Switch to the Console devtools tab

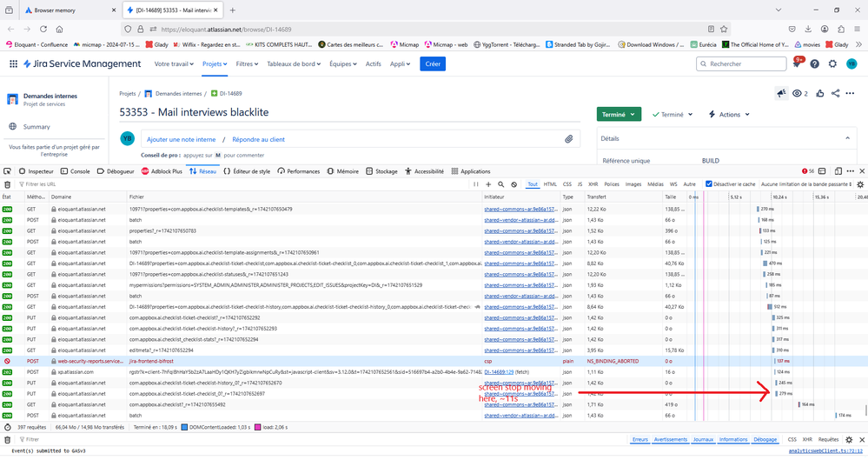pyautogui.click(x=76, y=171)
